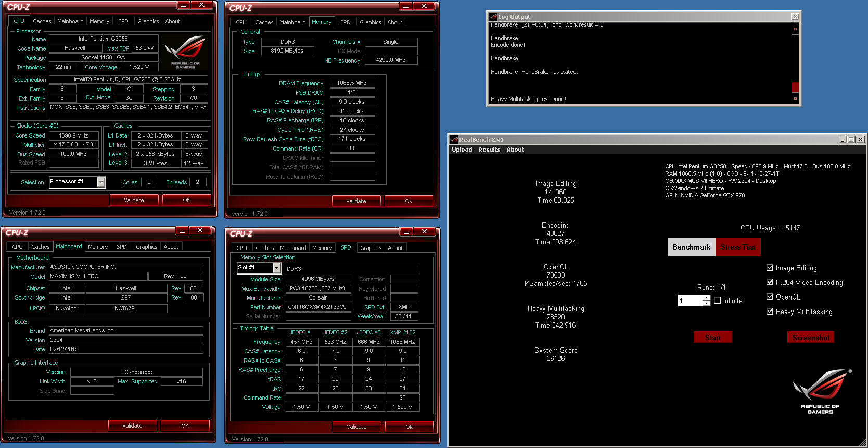Image resolution: width=868 pixels, height=448 pixels.
Task: Click the Start button in RealBench
Action: click(x=713, y=338)
